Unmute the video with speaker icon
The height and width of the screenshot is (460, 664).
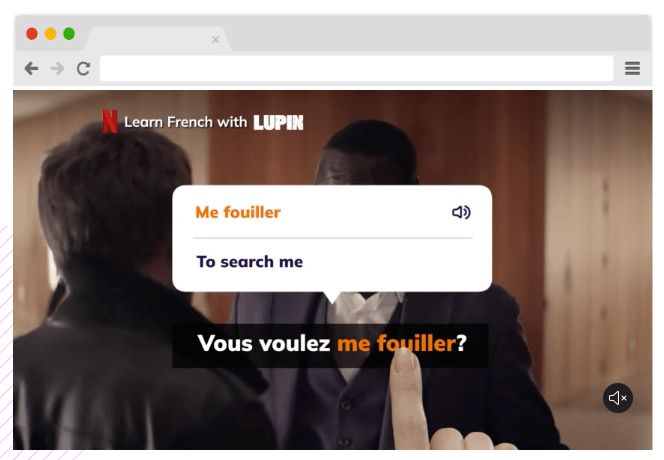tap(618, 398)
